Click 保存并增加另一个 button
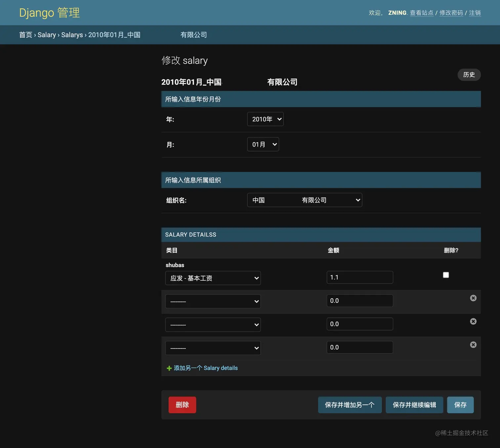The width and height of the screenshot is (500, 448). click(x=350, y=405)
